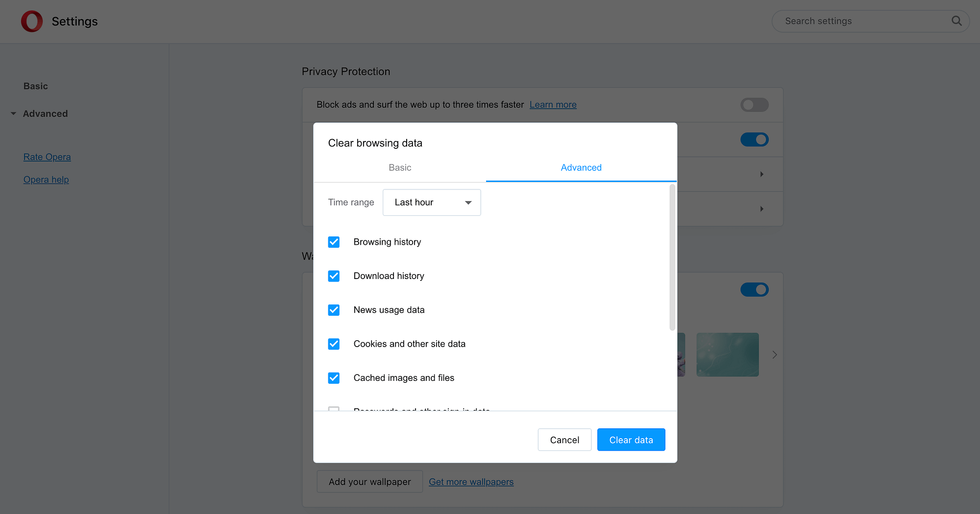Click the search magnifier icon

[x=956, y=21]
